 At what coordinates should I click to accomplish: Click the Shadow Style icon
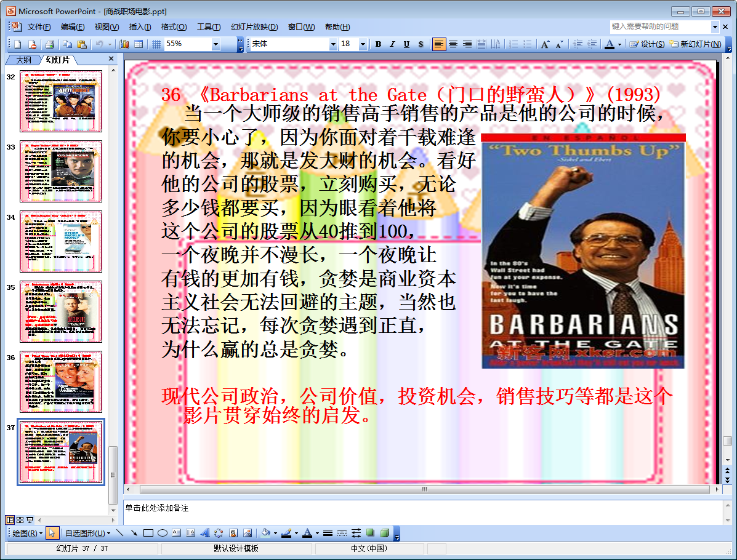(x=371, y=533)
